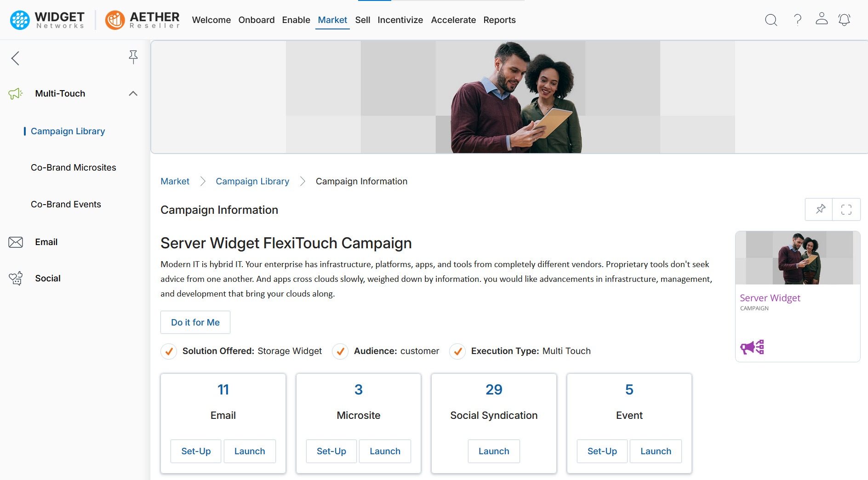Launch the Social Syndication campaign
The height and width of the screenshot is (480, 868).
(x=494, y=451)
